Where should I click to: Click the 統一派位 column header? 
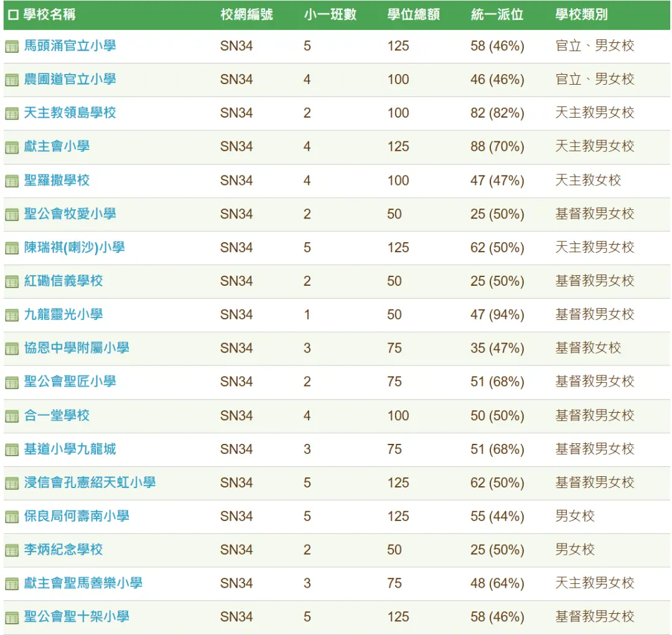click(x=497, y=14)
